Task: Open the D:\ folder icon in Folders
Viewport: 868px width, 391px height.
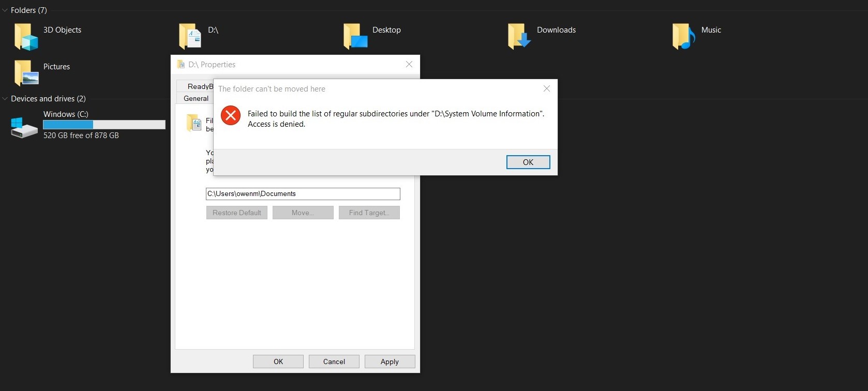Action: click(190, 36)
